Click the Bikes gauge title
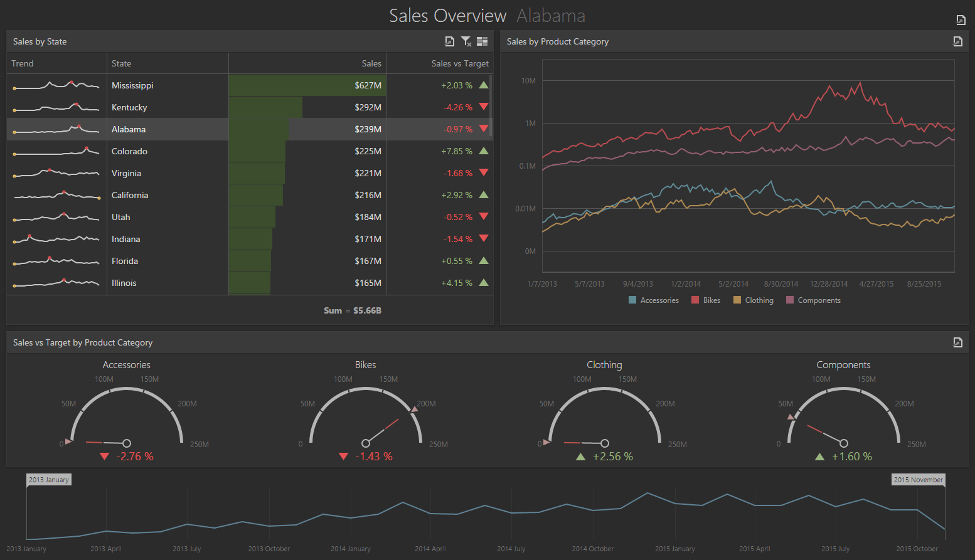This screenshot has height=560, width=975. [x=365, y=365]
